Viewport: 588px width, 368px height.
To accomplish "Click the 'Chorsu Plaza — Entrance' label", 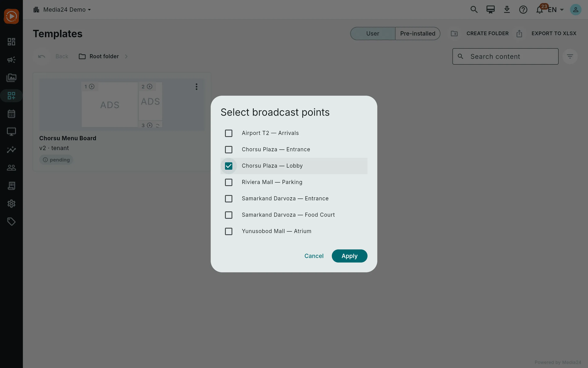I will tap(276, 149).
